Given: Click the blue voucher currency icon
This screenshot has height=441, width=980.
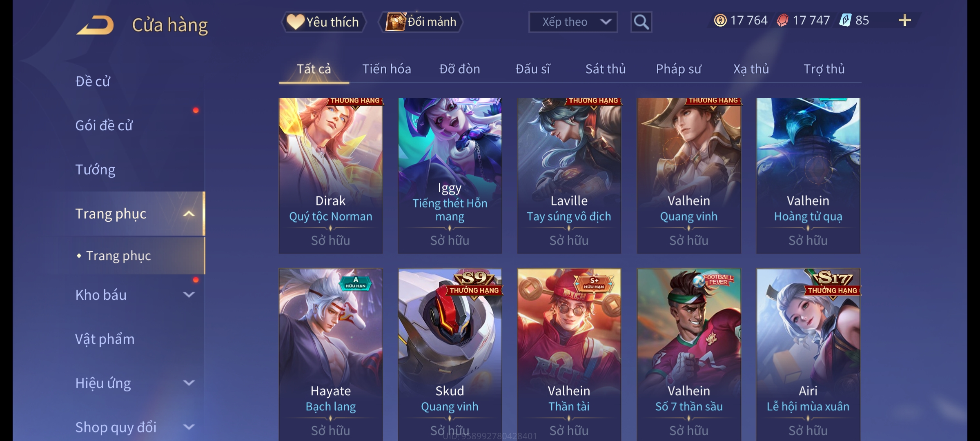Looking at the screenshot, I should 845,20.
